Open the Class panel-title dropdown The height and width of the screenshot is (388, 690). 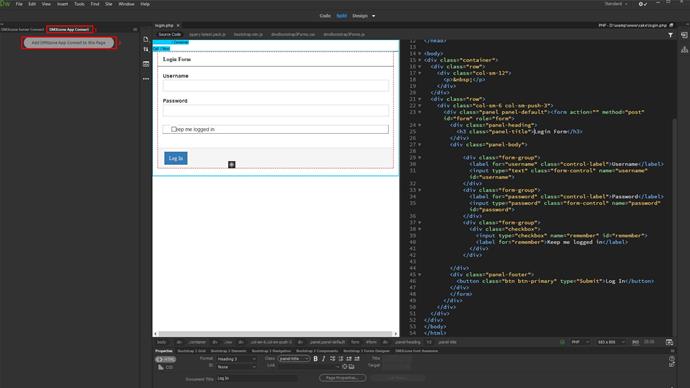point(294,359)
